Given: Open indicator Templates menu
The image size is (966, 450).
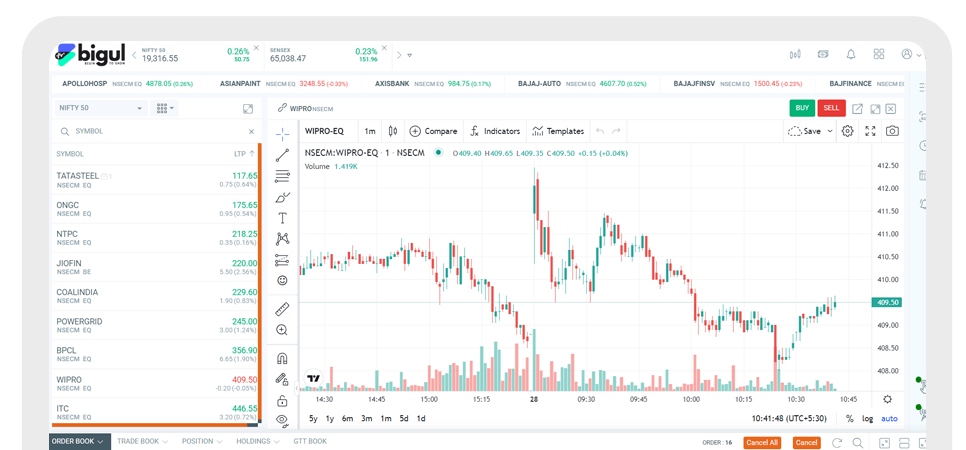Looking at the screenshot, I should (x=558, y=131).
